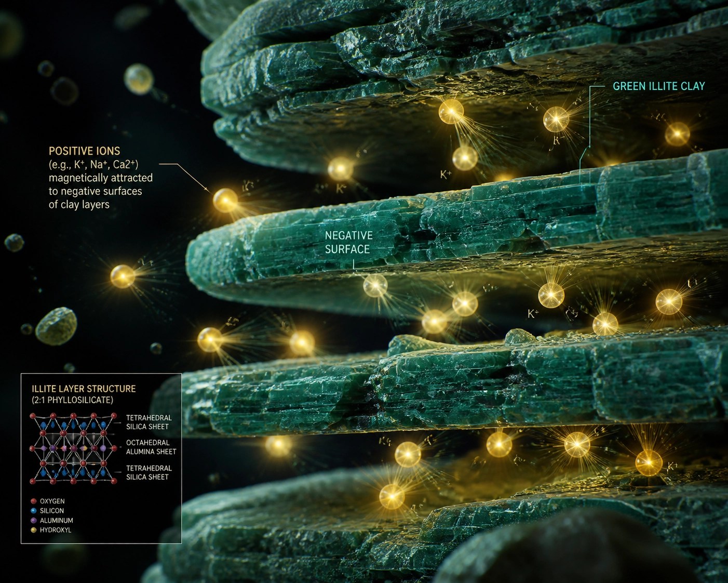728x583 pixels.
Task: Click the blue legend dot beside SILICON
Action: click(34, 511)
